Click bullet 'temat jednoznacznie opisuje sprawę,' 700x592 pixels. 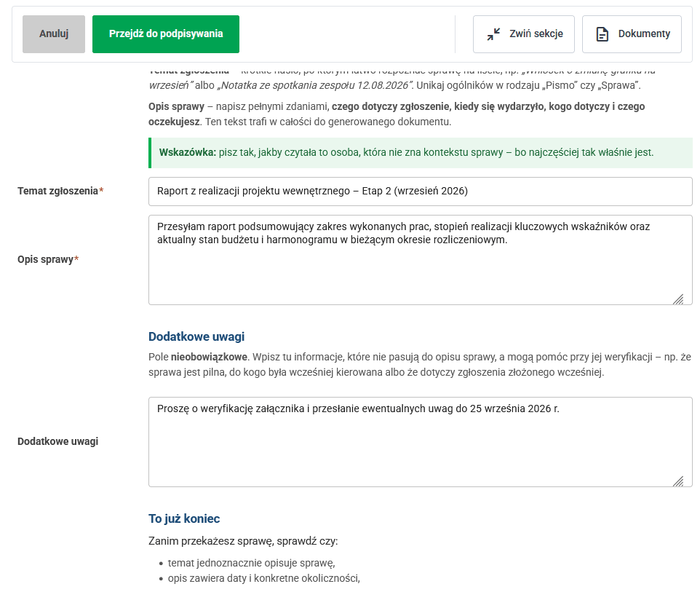coord(251,563)
